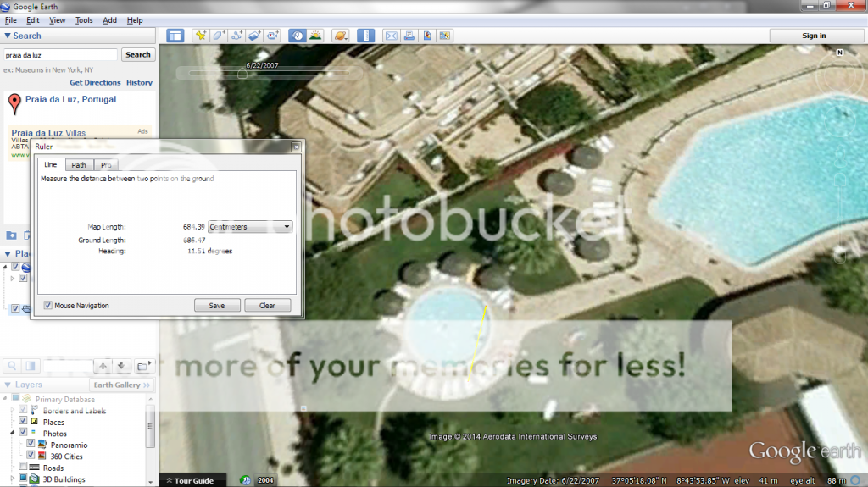Click the panel split view icon

(31, 366)
